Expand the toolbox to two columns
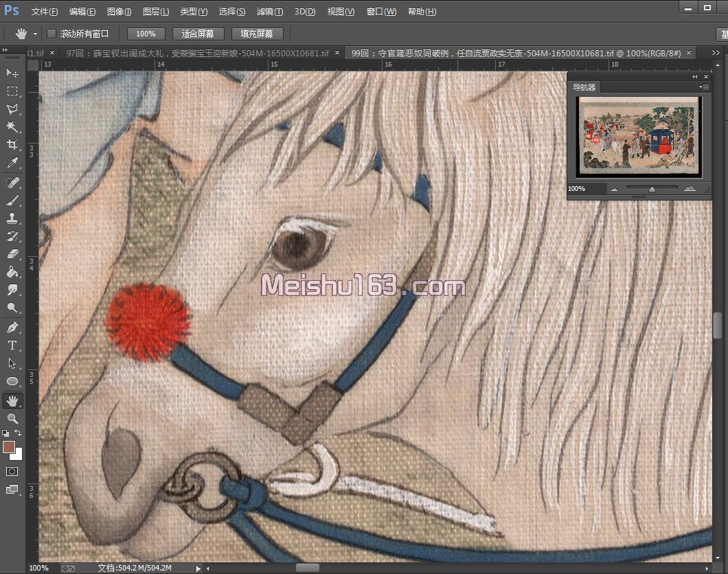This screenshot has width=728, height=574. (5, 49)
